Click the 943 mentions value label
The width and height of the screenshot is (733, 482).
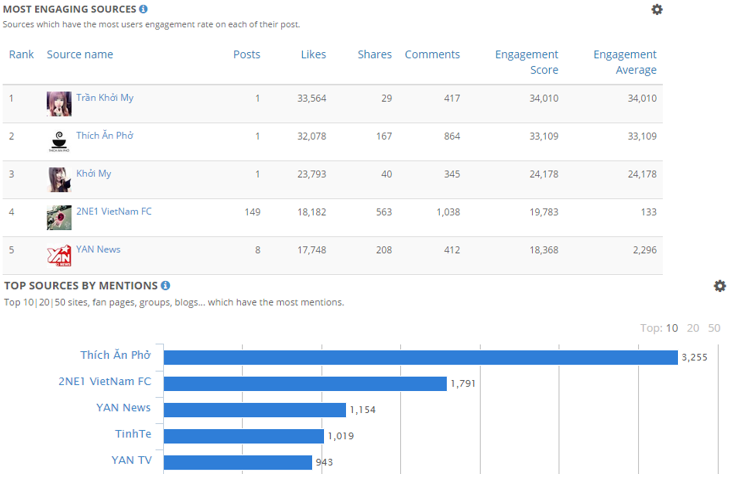click(324, 462)
